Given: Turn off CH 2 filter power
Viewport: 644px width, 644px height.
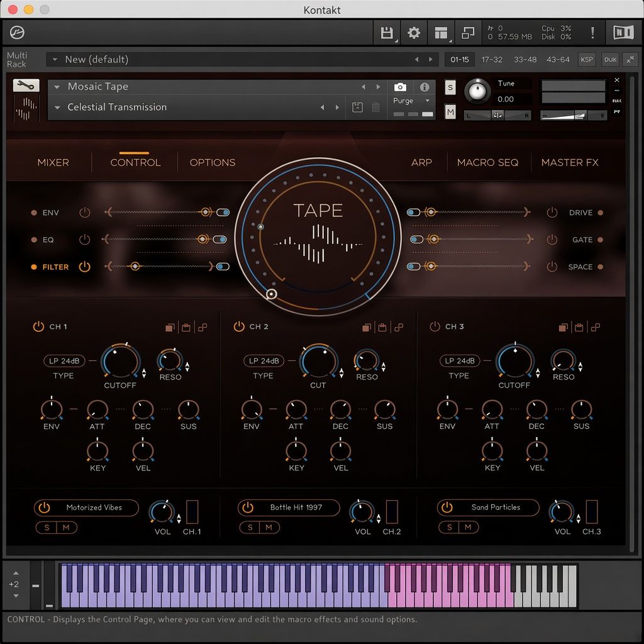Looking at the screenshot, I should (239, 326).
